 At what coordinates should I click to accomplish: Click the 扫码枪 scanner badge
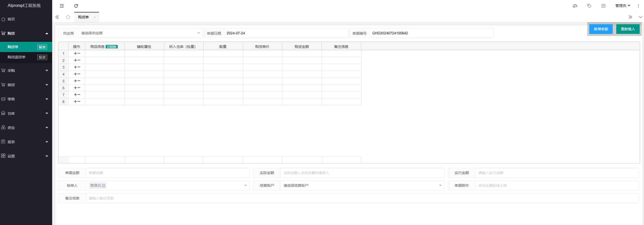pos(111,47)
